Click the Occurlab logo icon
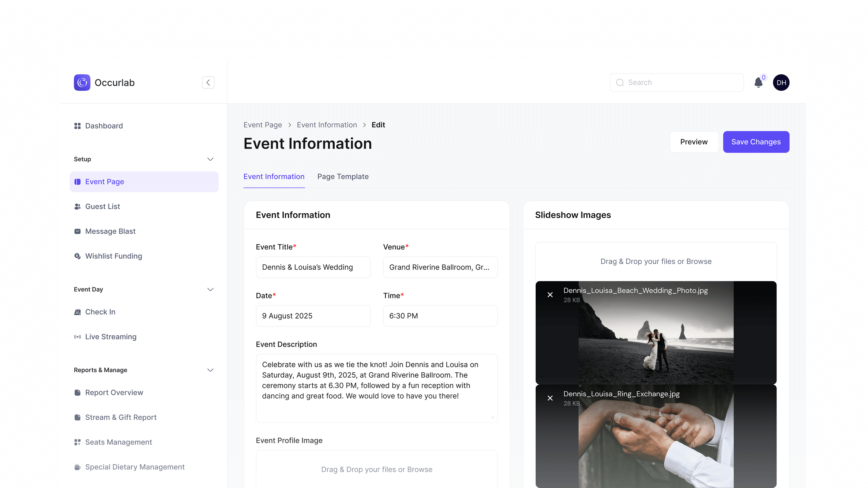The height and width of the screenshot is (488, 868). point(82,83)
